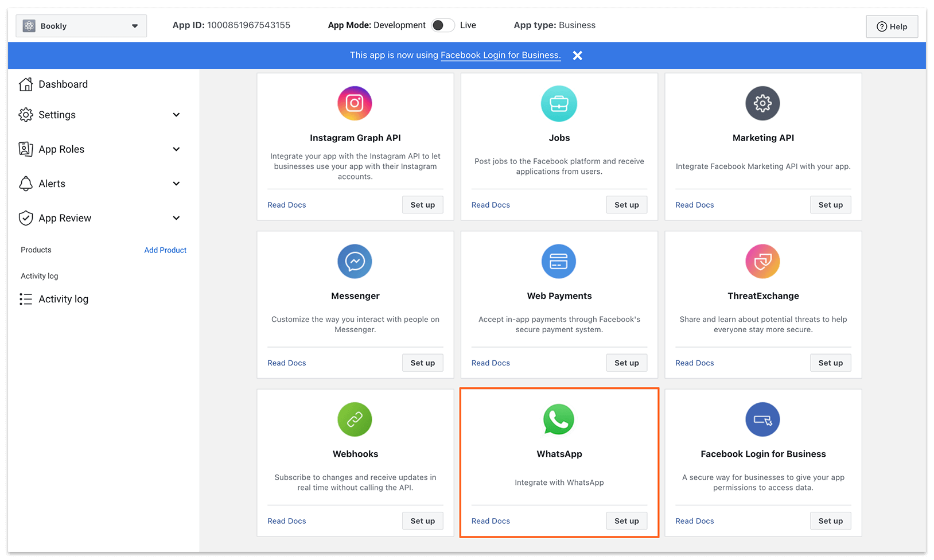Click the Marketing API gear icon

pyautogui.click(x=762, y=103)
